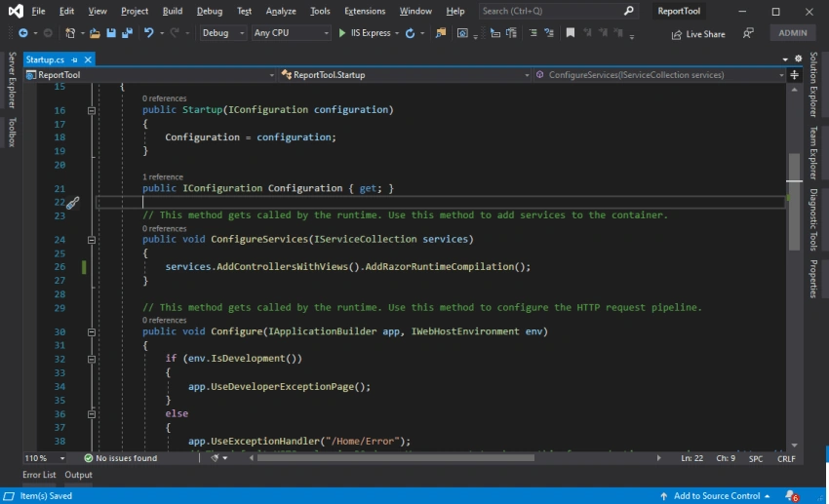Collapse the if block at line 32
This screenshot has width=829, height=504.
92,360
